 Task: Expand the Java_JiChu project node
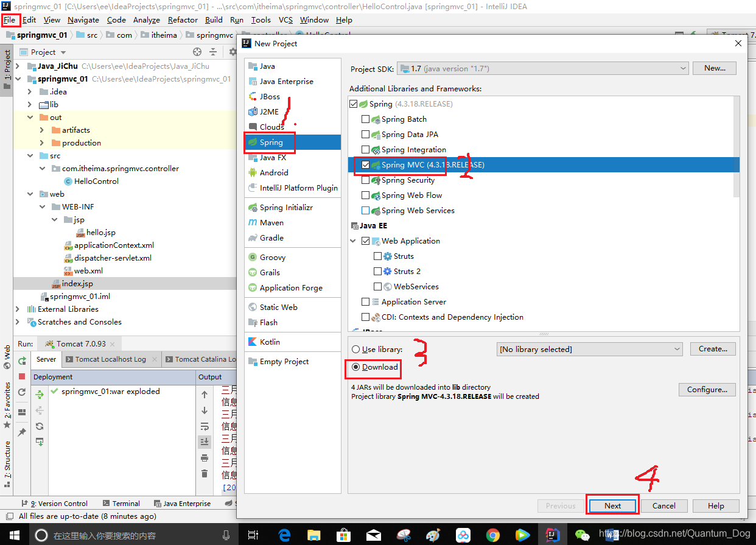tap(18, 66)
